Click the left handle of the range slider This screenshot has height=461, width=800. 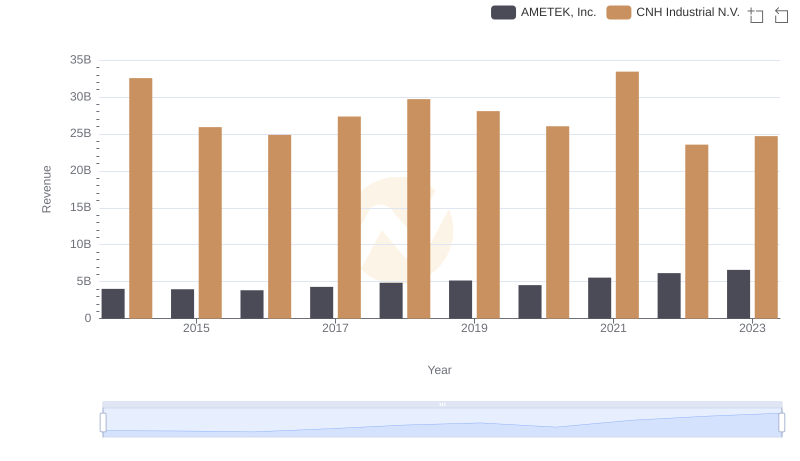click(x=103, y=423)
